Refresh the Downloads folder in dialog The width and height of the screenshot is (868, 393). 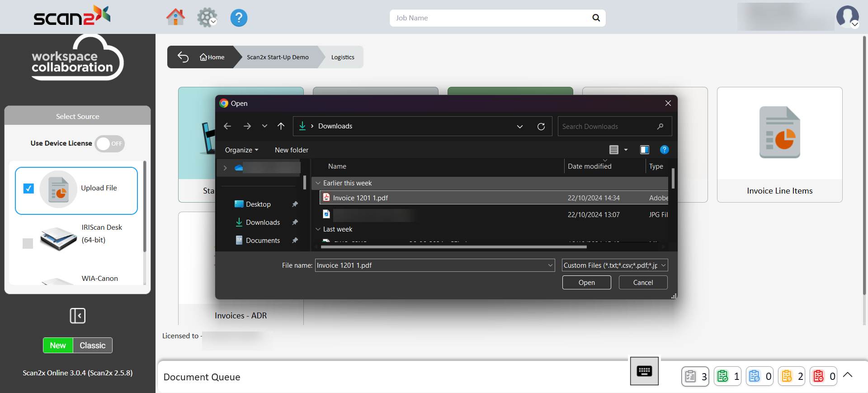pos(541,127)
